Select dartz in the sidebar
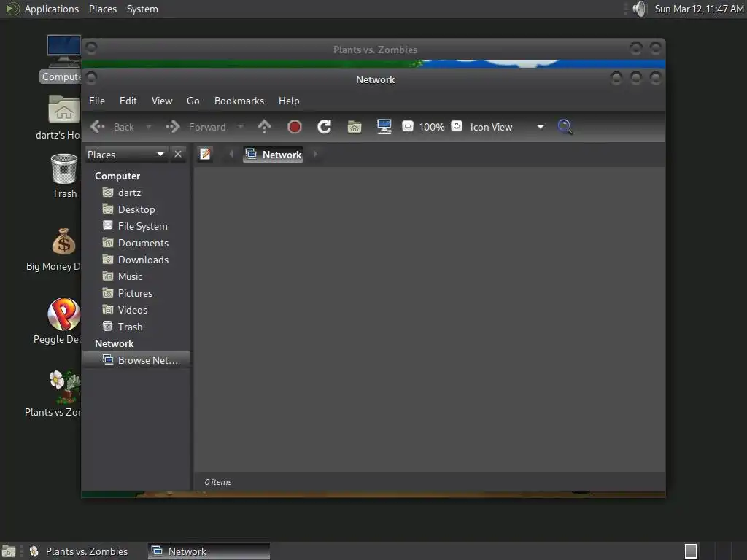This screenshot has width=747, height=560. point(136,192)
